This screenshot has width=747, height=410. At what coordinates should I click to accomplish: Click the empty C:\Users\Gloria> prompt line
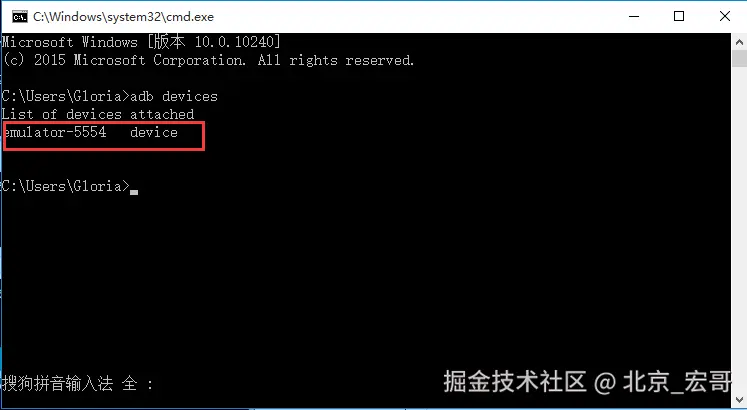[66, 186]
